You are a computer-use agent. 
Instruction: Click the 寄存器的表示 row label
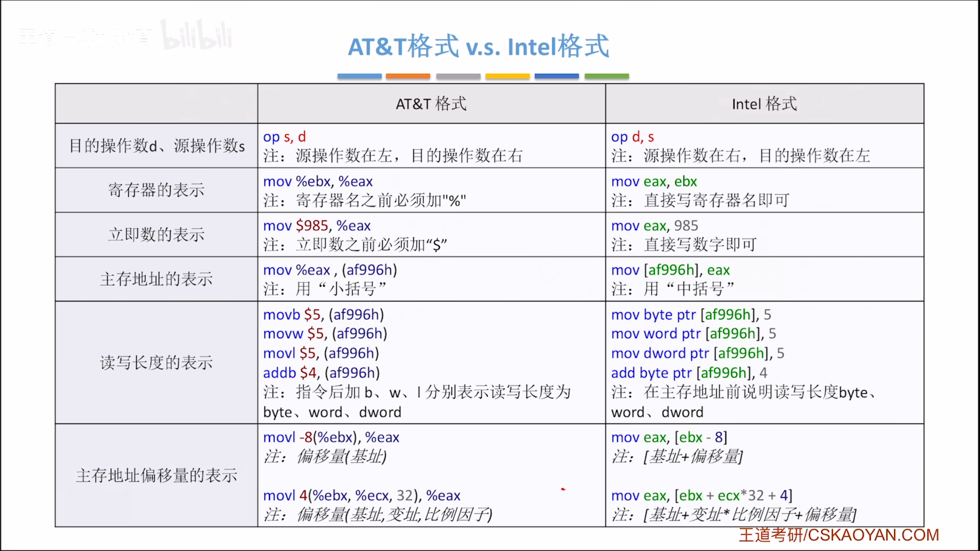156,190
